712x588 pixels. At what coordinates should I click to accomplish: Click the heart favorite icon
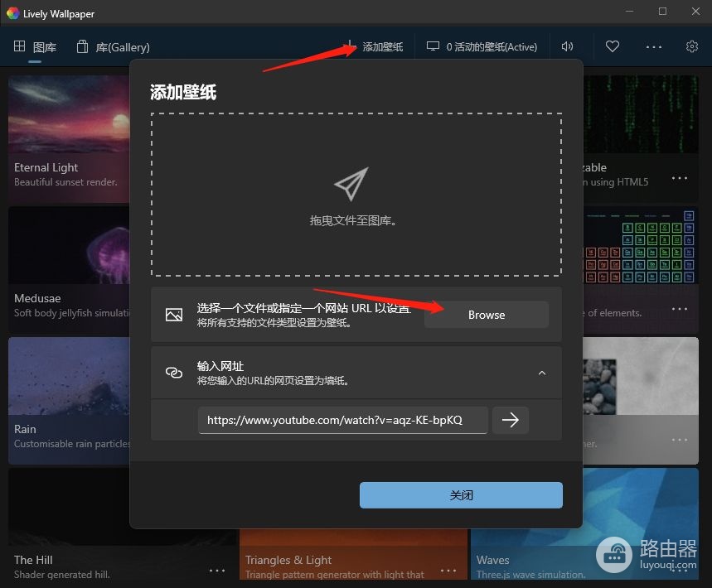612,46
